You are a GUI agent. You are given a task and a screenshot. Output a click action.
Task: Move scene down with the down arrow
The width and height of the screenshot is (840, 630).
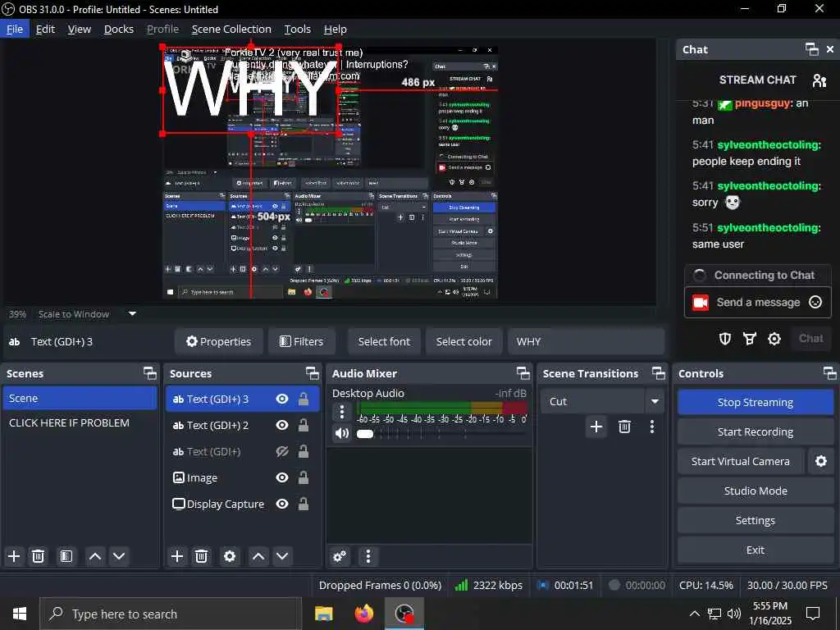(x=119, y=556)
